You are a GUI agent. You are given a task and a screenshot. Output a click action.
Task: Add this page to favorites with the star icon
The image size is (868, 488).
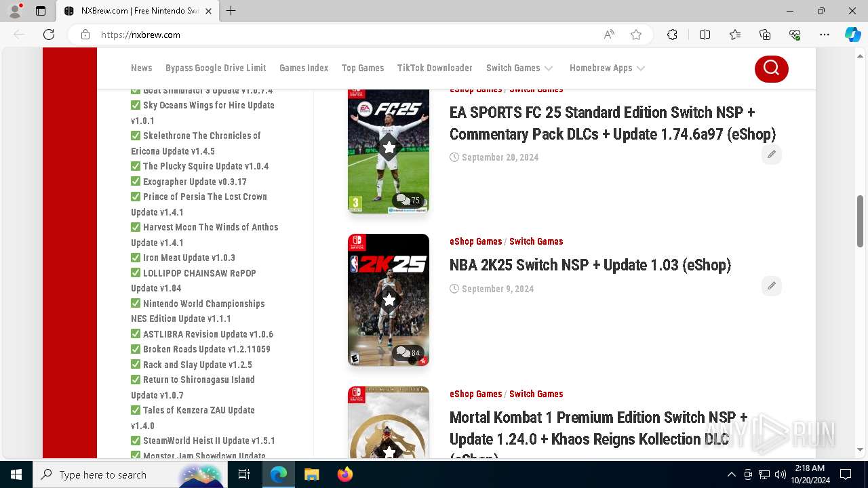point(636,35)
